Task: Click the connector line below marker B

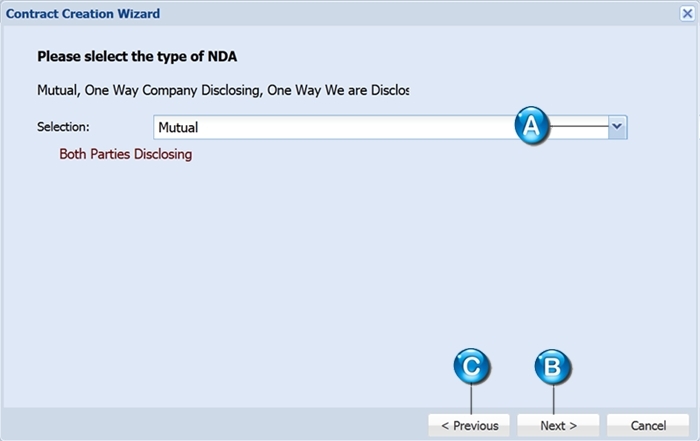Action: click(554, 399)
